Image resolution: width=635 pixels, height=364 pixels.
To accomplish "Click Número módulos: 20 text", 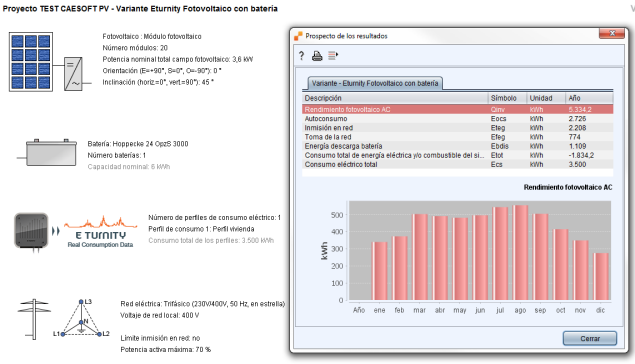I will click(x=135, y=48).
